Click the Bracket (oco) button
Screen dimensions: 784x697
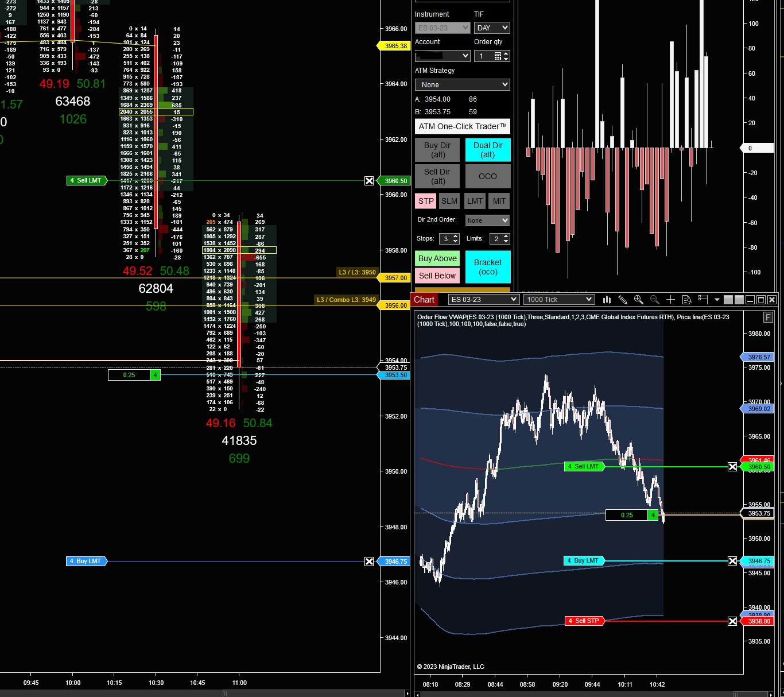488,267
